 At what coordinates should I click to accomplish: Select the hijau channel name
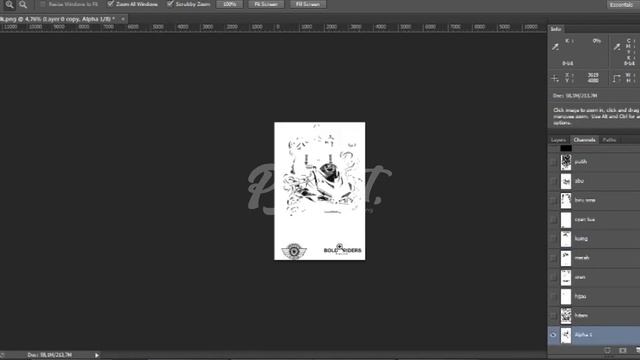click(580, 296)
